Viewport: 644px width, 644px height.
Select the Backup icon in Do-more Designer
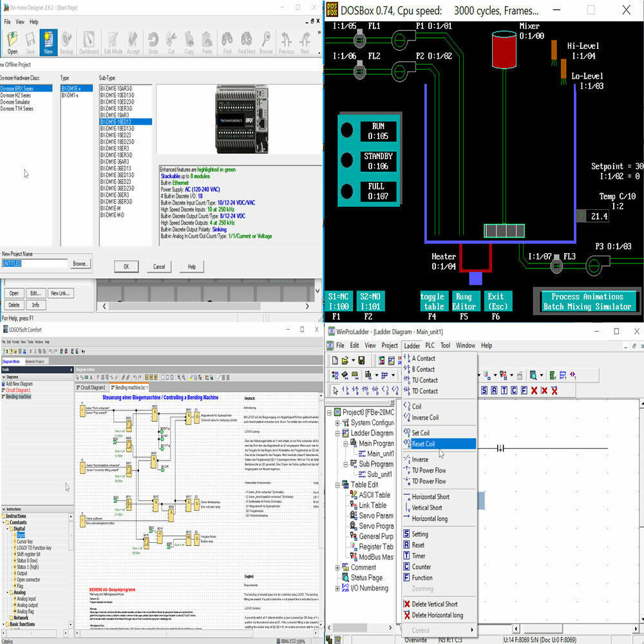66,40
